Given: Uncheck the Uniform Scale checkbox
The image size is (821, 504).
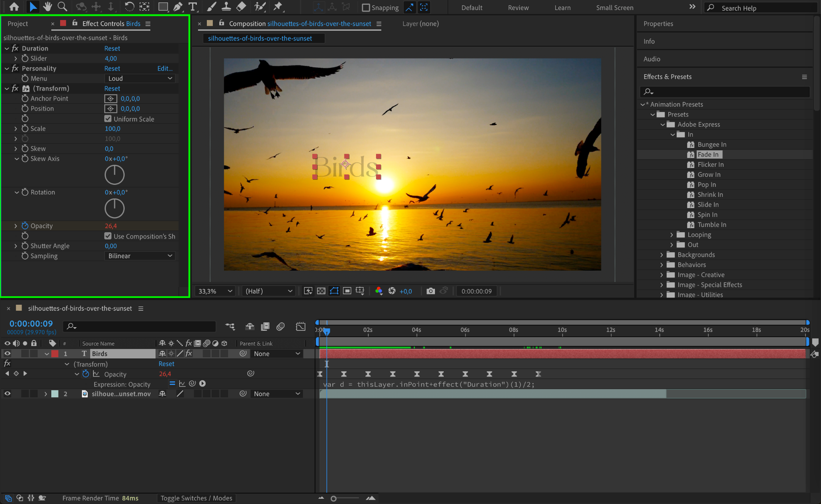Looking at the screenshot, I should pos(108,119).
